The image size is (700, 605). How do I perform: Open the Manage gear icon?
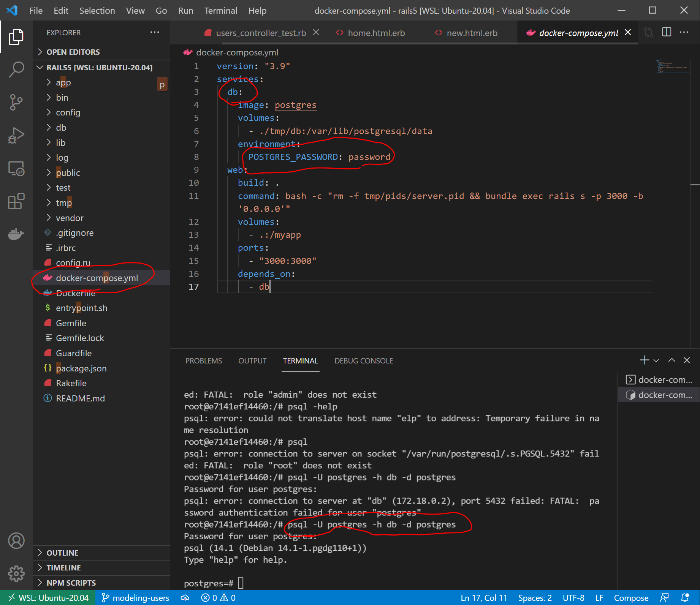tap(16, 573)
